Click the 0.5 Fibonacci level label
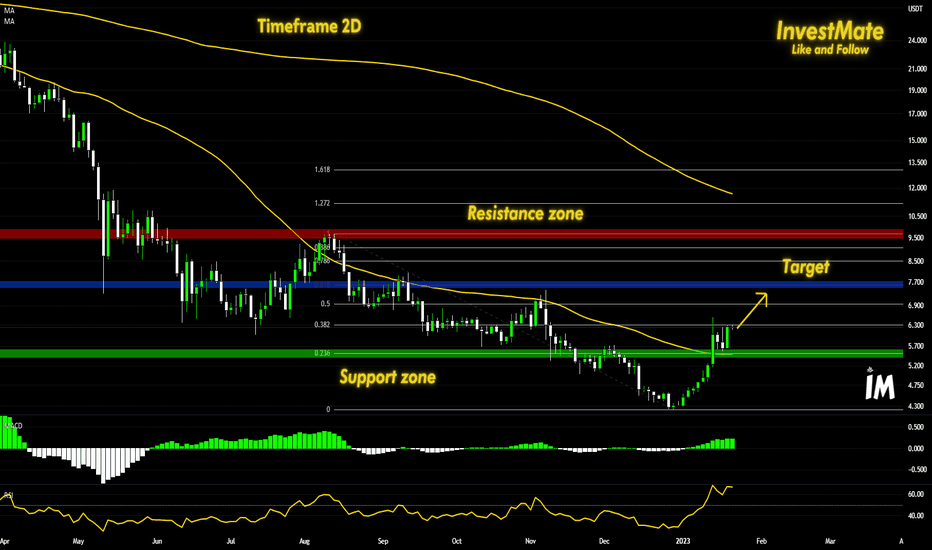This screenshot has width=932, height=550. coord(325,304)
